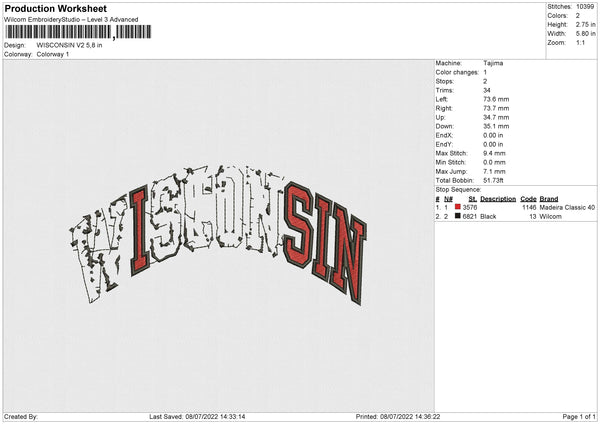Image resolution: width=600 pixels, height=424 pixels.
Task: Click the Left value 73.6 mm
Action: [x=496, y=99]
